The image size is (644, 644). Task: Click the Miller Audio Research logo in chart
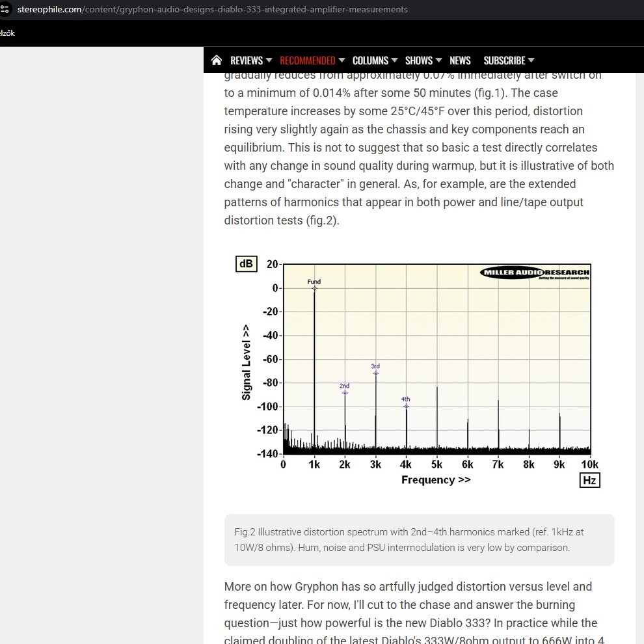(x=535, y=273)
